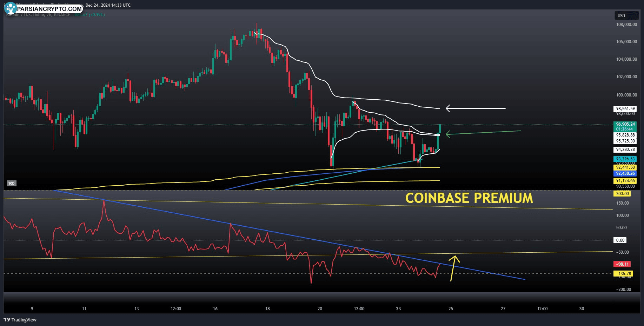644x326 pixels.
Task: Click the 104,000.00 axis value
Action: pyautogui.click(x=626, y=59)
